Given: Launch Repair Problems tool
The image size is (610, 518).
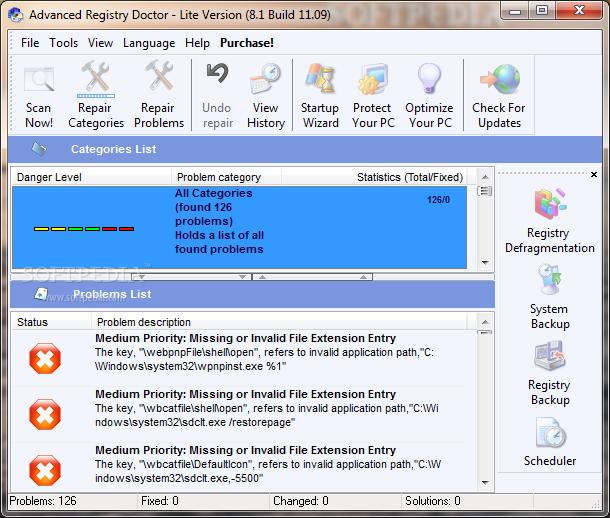Looking at the screenshot, I should coord(159,96).
